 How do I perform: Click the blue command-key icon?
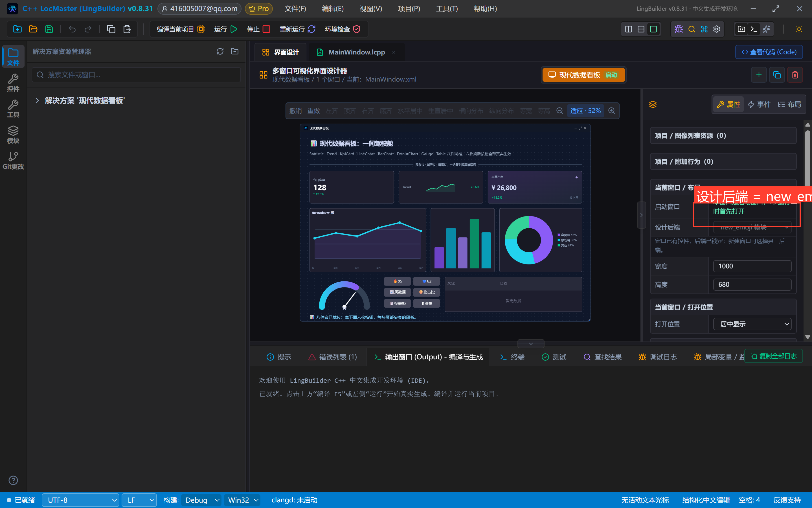pos(704,29)
